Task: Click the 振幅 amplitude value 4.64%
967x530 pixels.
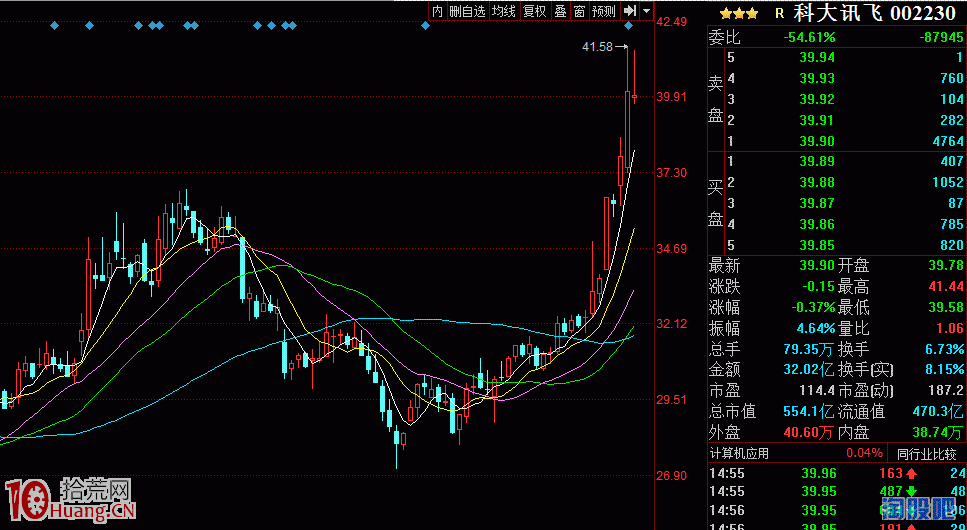Action: (815, 328)
